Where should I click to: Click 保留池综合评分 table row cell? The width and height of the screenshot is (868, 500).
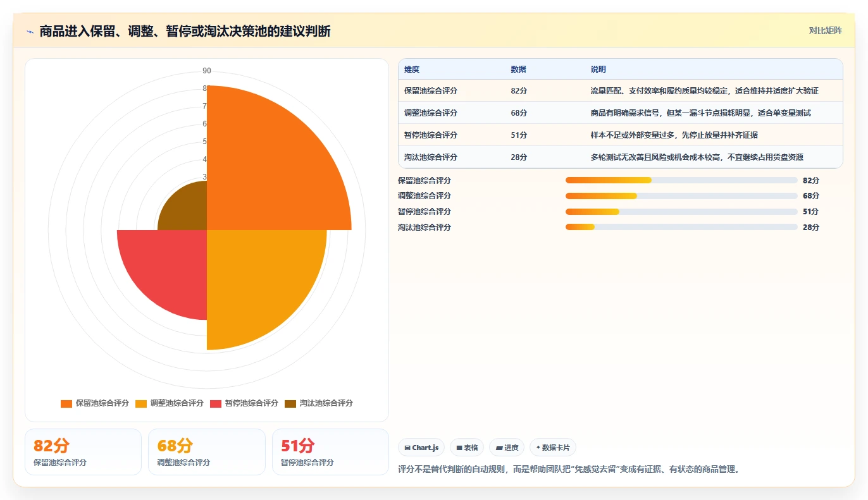431,91
